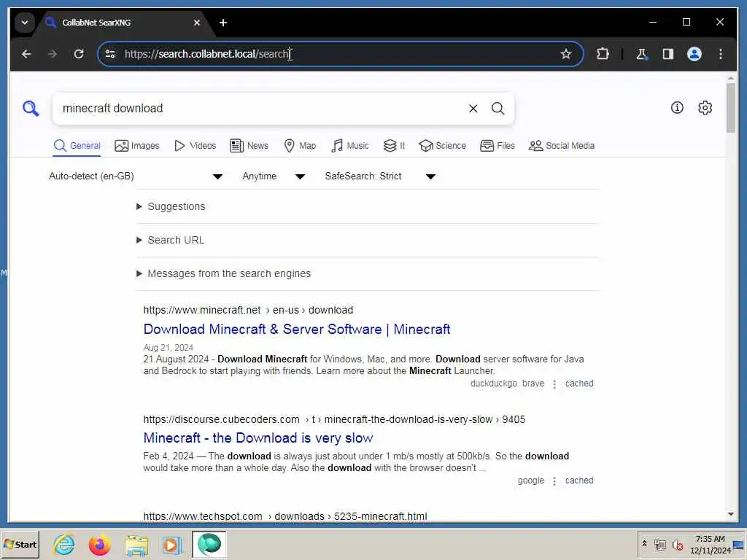
Task: Open Minecraft - the Download is very slow
Action: (x=258, y=438)
